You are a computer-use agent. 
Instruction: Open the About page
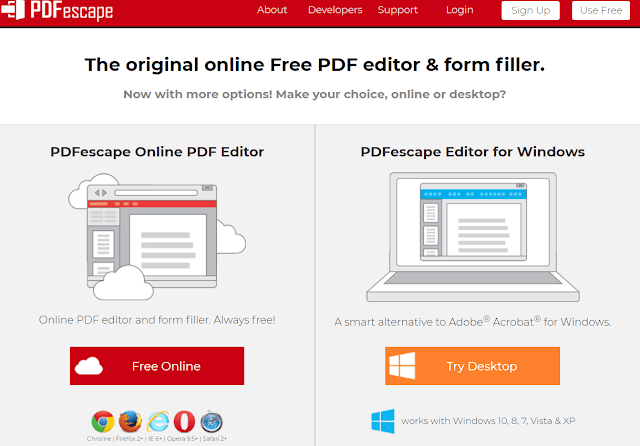tap(272, 10)
